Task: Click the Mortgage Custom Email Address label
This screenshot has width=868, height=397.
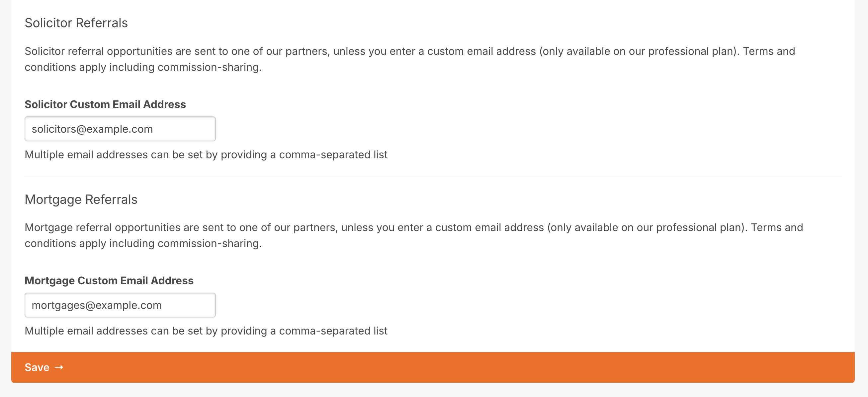Action: tap(109, 280)
